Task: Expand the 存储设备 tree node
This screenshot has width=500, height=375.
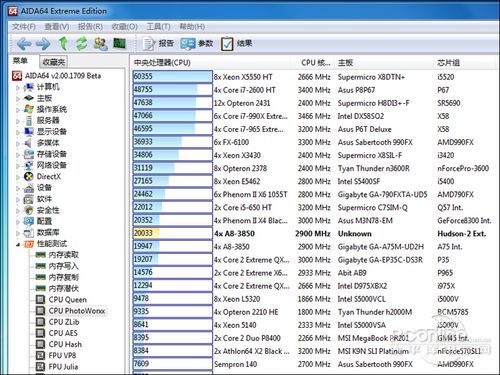Action: [x=18, y=155]
